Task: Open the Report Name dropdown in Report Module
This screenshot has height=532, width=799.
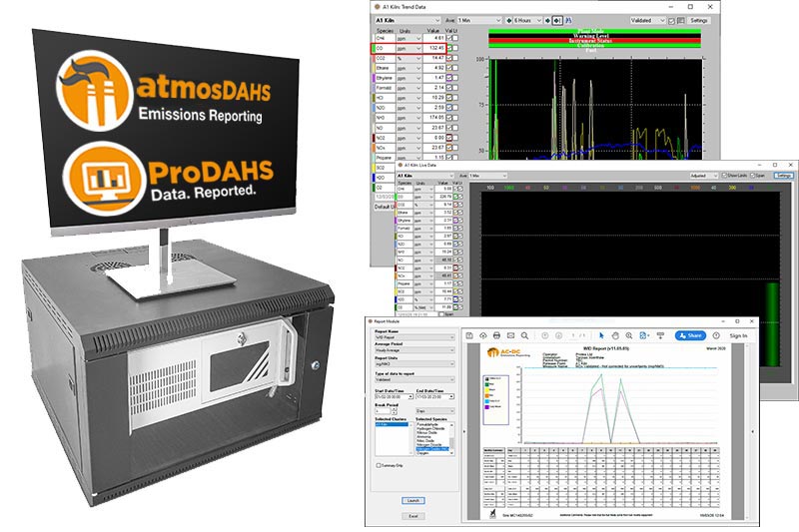Action: [x=414, y=337]
